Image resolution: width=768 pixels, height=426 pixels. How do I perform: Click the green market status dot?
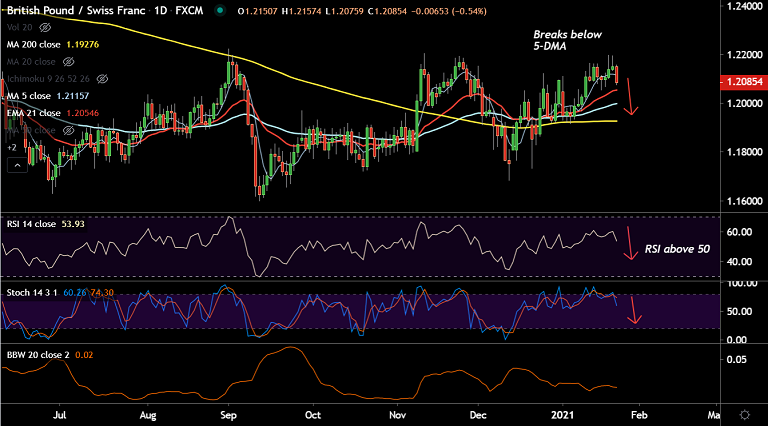pyautogui.click(x=220, y=10)
